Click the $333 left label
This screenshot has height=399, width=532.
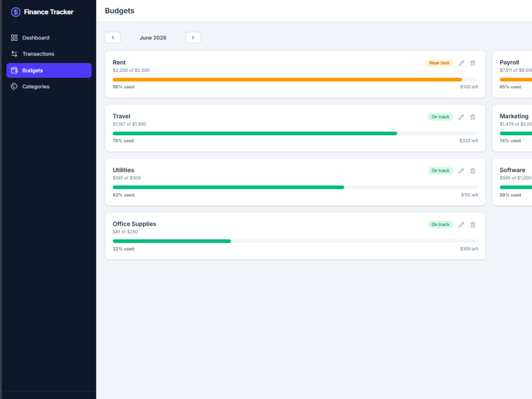[469, 141]
